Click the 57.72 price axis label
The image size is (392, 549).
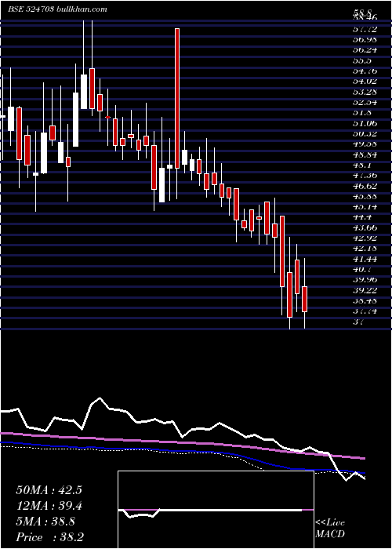pyautogui.click(x=365, y=29)
